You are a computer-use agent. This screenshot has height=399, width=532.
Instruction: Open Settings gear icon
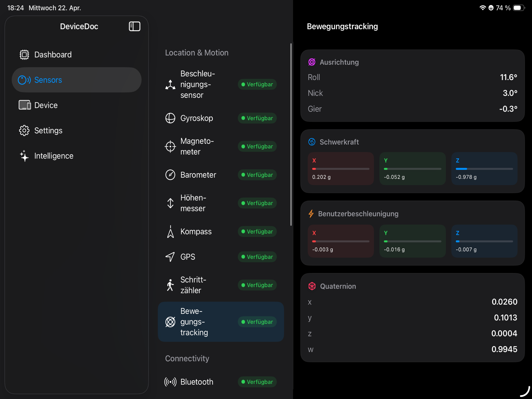point(24,130)
